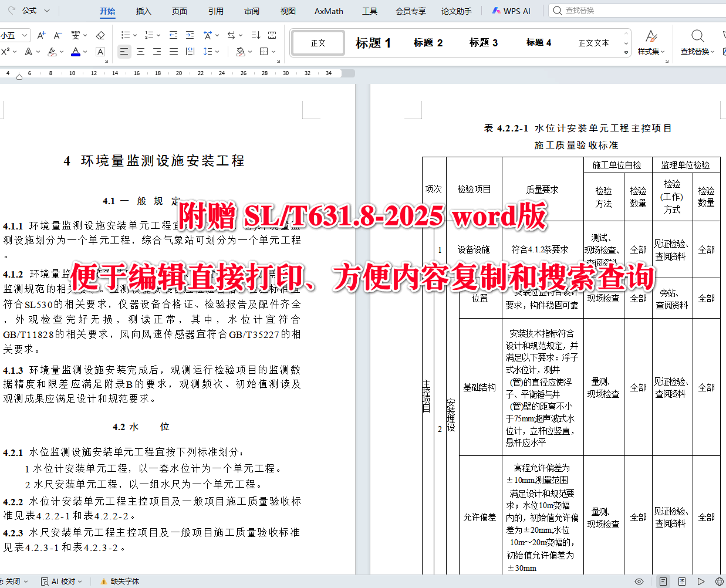Increase paragraph indent
Image resolution: width=726 pixels, height=588 pixels.
click(190, 35)
